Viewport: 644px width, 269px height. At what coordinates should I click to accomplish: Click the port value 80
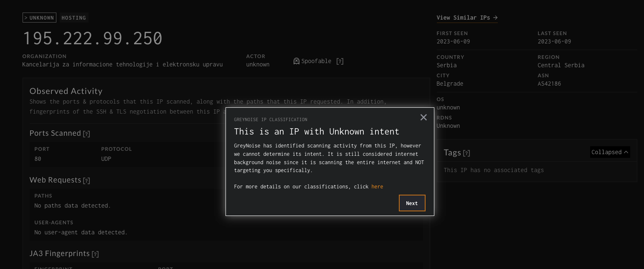point(38,159)
